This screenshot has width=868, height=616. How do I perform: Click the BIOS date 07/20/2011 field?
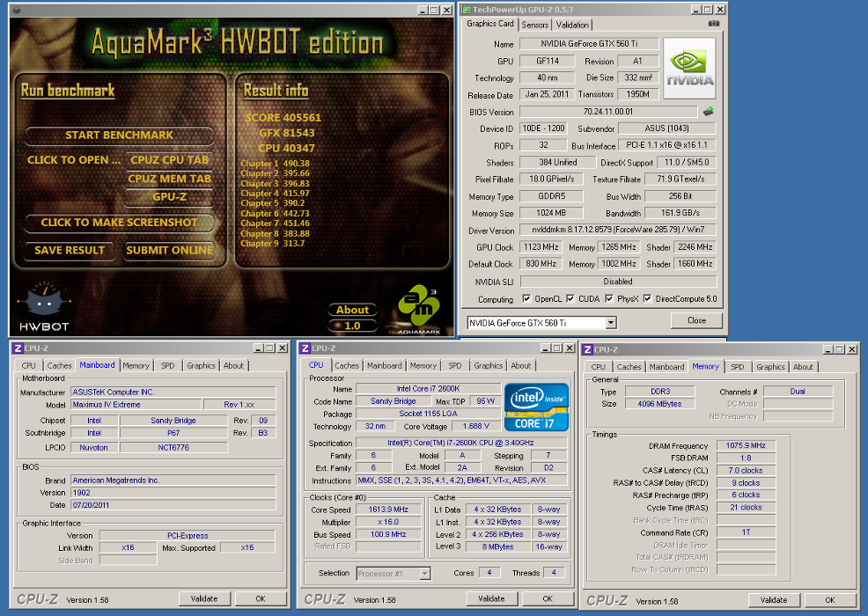(173, 505)
